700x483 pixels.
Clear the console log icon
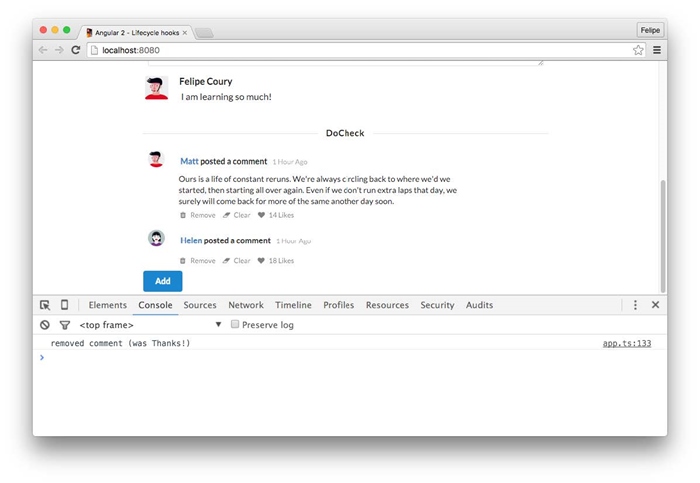tap(45, 325)
